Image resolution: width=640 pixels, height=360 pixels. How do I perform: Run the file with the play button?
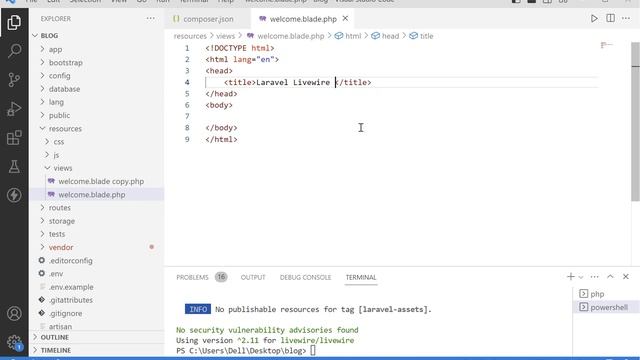coord(594,18)
